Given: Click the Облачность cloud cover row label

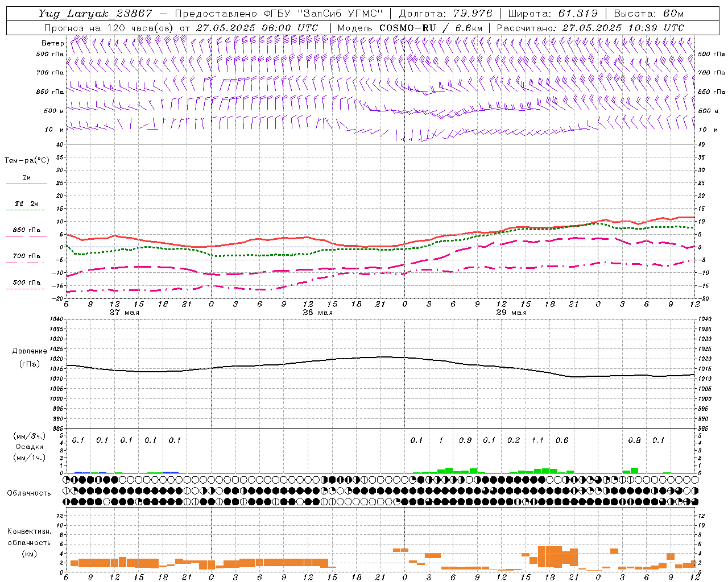Looking at the screenshot, I should tap(29, 493).
